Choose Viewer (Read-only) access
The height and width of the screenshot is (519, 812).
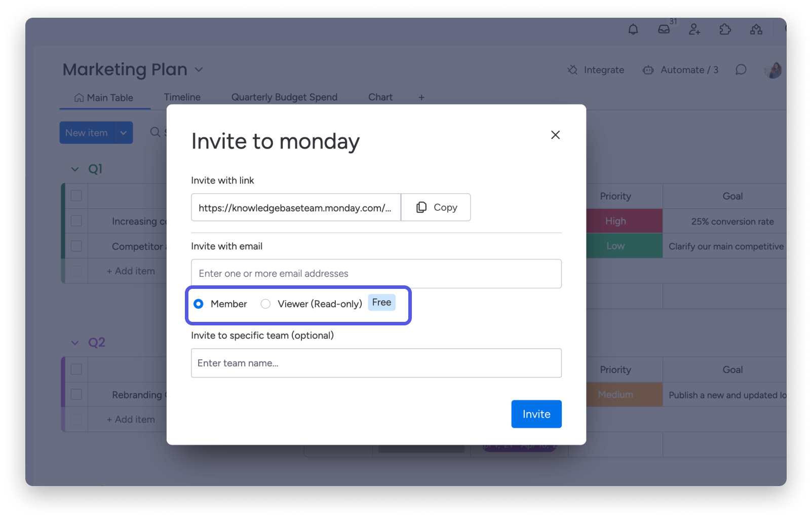click(x=265, y=304)
